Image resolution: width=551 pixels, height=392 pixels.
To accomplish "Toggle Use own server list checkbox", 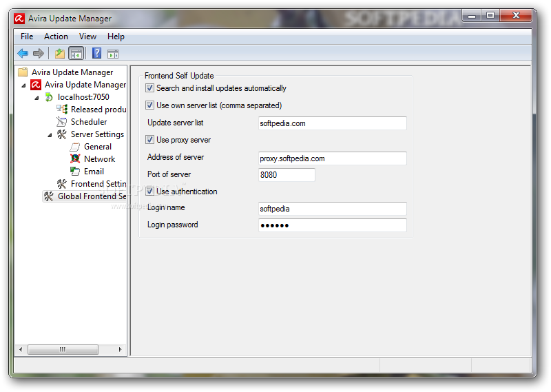I will [x=149, y=105].
